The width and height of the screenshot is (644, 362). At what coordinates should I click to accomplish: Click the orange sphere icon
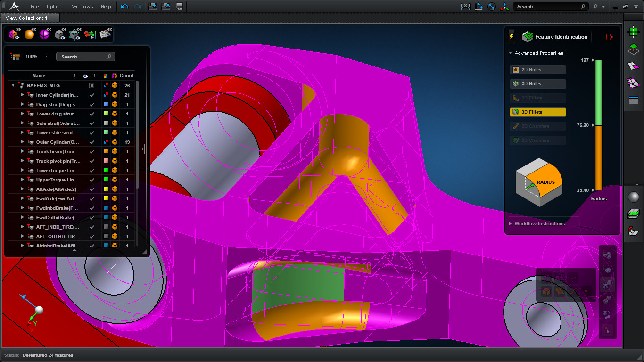point(30,34)
